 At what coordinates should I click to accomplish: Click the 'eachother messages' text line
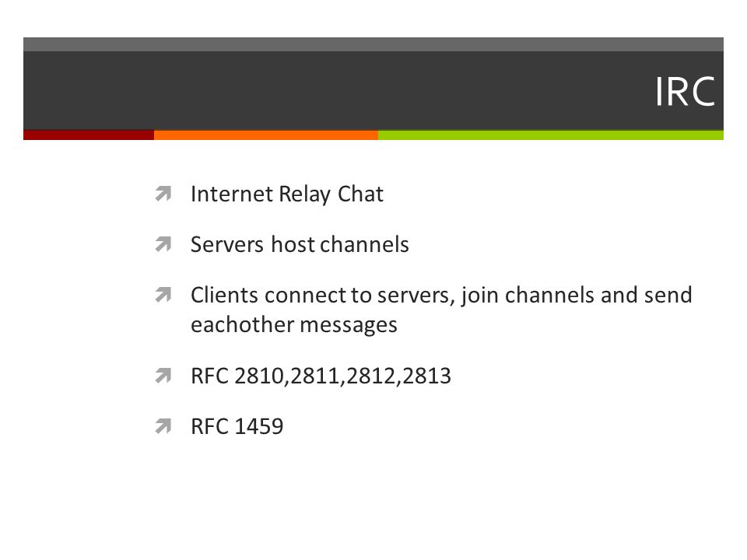pos(294,325)
